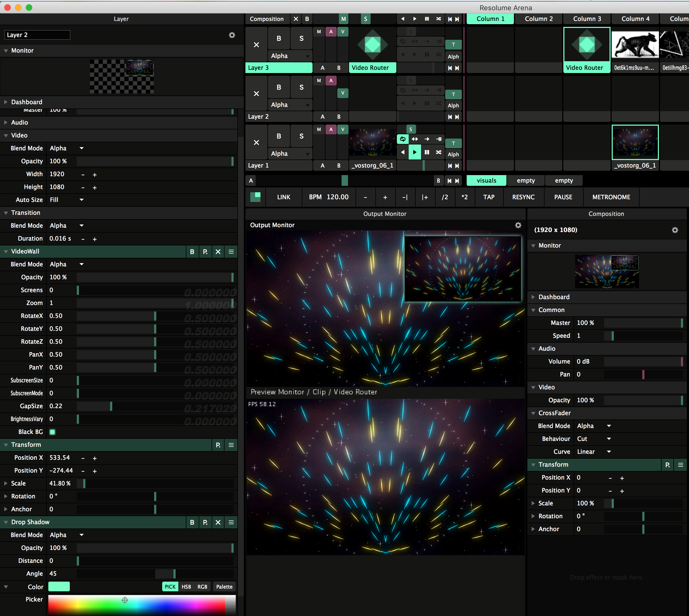689x616 pixels.
Task: Clear Layer 3 with the X button
Action: pyautogui.click(x=256, y=45)
